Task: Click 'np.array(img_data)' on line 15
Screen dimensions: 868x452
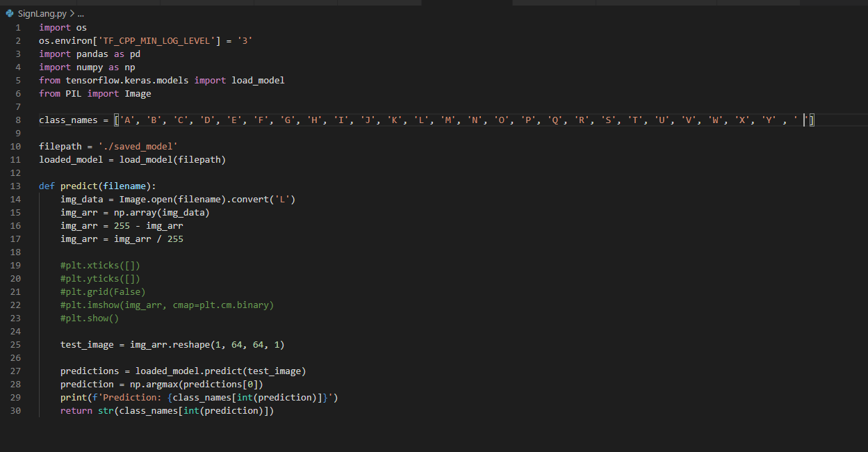Action: tap(162, 213)
